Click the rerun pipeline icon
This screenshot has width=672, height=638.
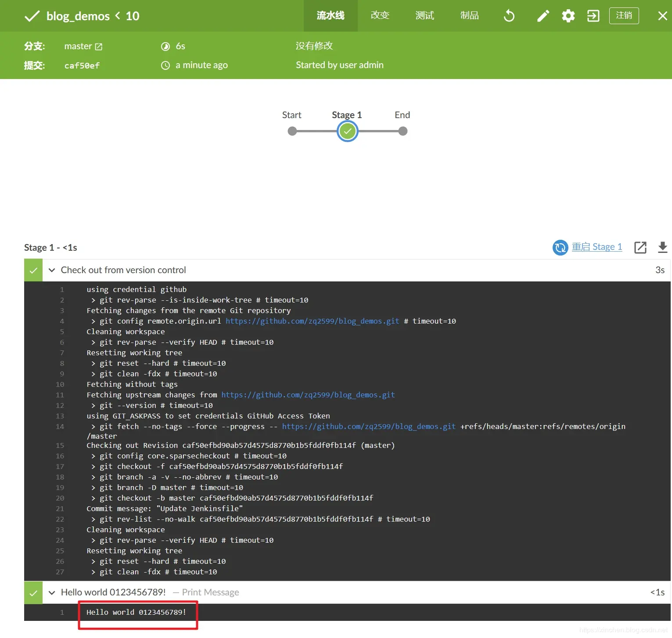tap(509, 16)
